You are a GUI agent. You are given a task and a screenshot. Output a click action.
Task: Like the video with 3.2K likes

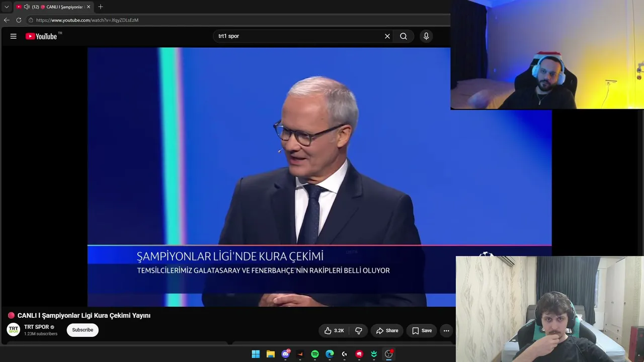click(334, 330)
